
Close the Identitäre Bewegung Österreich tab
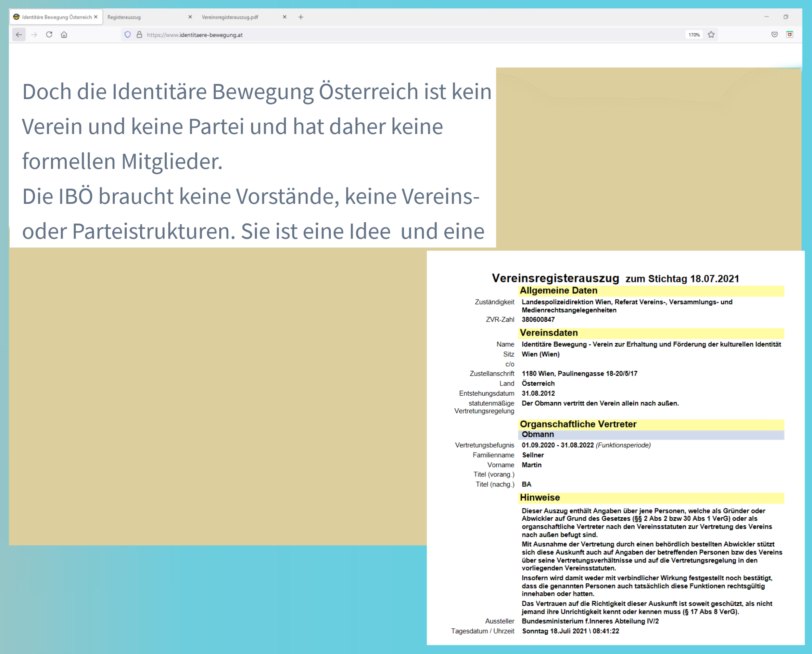(96, 17)
